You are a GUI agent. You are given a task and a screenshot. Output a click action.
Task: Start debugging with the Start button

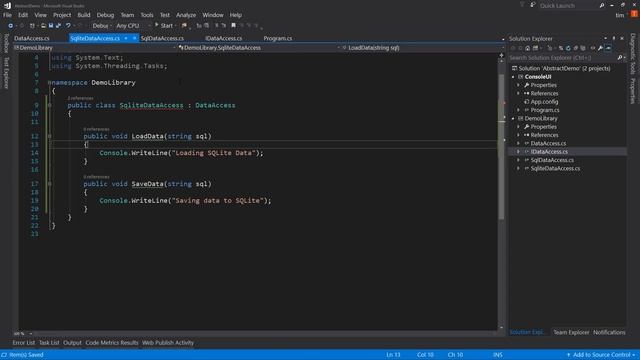click(x=164, y=26)
